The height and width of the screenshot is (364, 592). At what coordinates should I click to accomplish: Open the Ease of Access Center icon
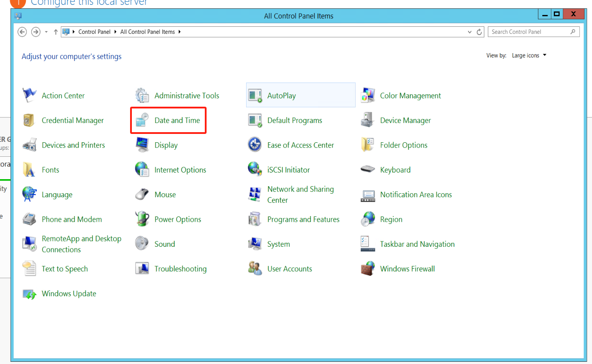[255, 145]
